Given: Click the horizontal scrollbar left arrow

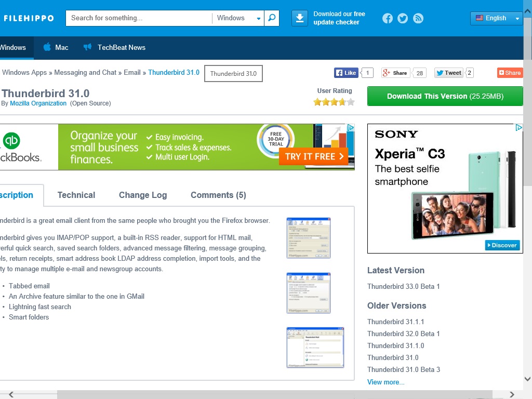Looking at the screenshot, I should pos(11,395).
